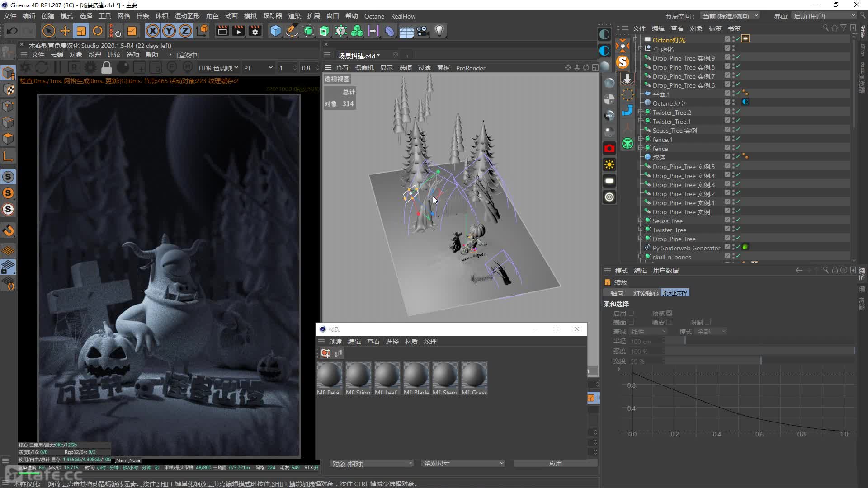This screenshot has width=868, height=488.
Task: Adjust the 强度 strength slider
Action: pos(760,351)
